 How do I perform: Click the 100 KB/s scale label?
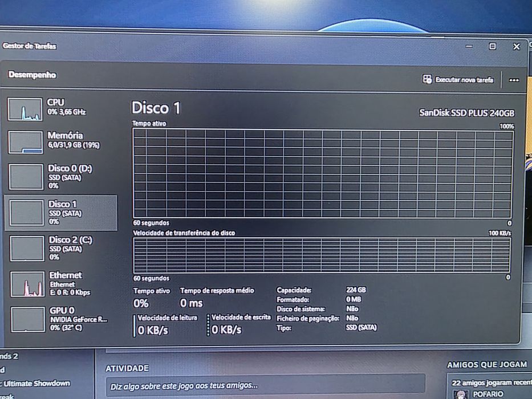499,233
